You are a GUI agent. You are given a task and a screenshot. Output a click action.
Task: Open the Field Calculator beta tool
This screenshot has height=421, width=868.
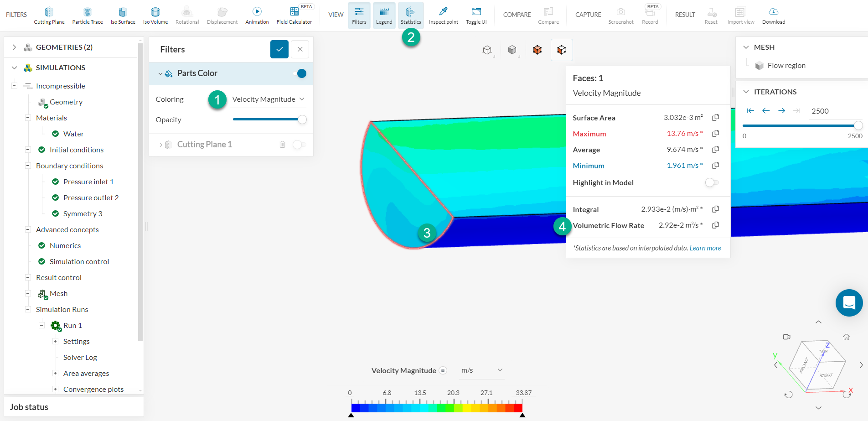point(294,14)
